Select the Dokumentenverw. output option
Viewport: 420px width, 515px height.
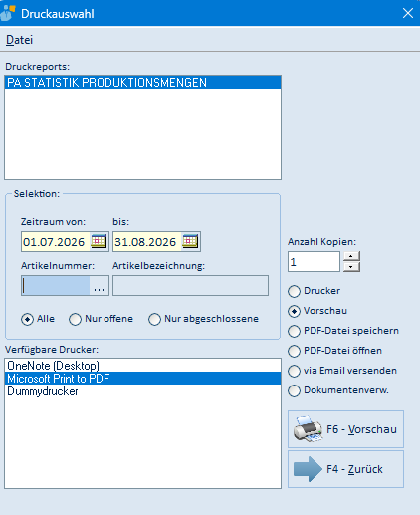[x=294, y=390]
